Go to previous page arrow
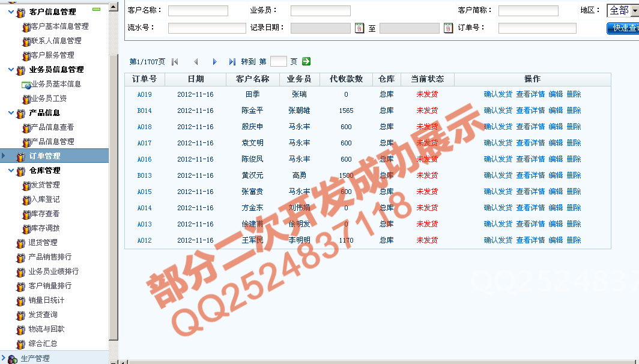Viewport: 639px width, 364px height. pyautogui.click(x=196, y=61)
